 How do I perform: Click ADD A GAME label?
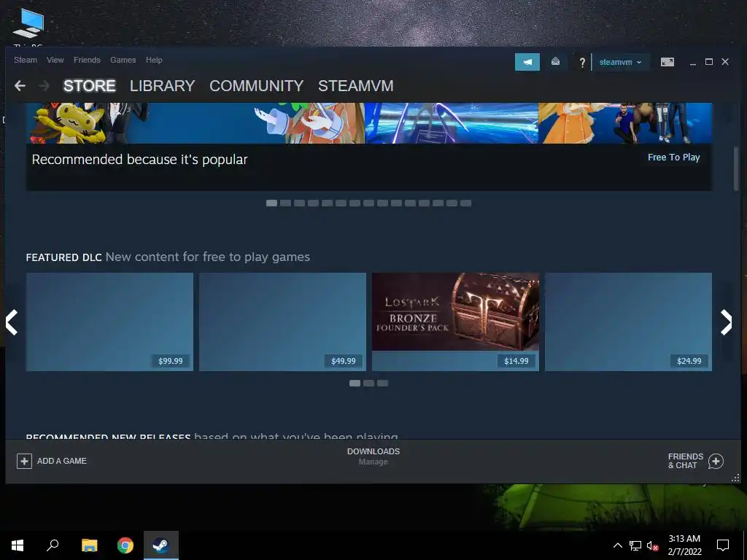[62, 461]
